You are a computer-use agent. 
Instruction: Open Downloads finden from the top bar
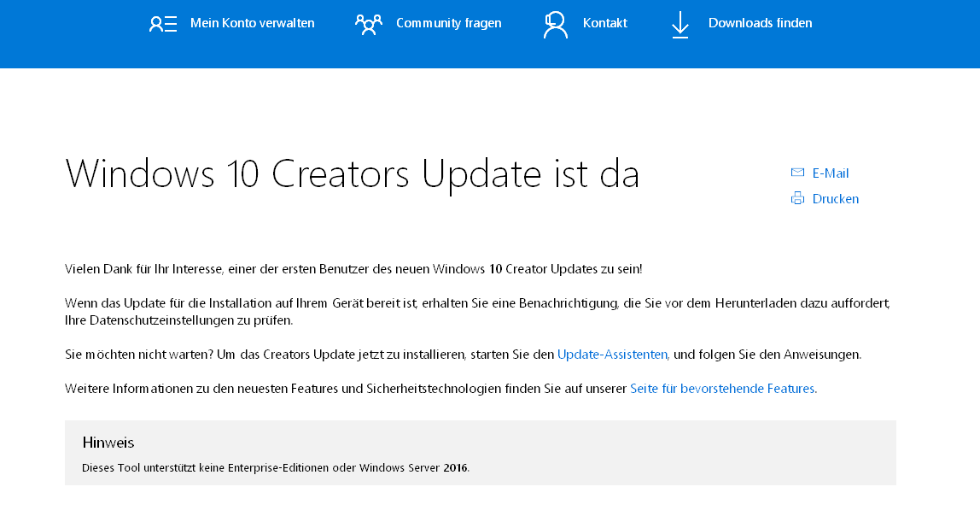pos(760,23)
